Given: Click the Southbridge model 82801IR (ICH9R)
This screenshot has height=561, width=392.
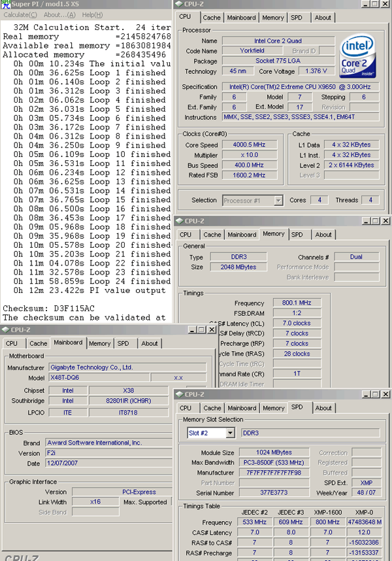Looking at the screenshot, I should [x=129, y=401].
